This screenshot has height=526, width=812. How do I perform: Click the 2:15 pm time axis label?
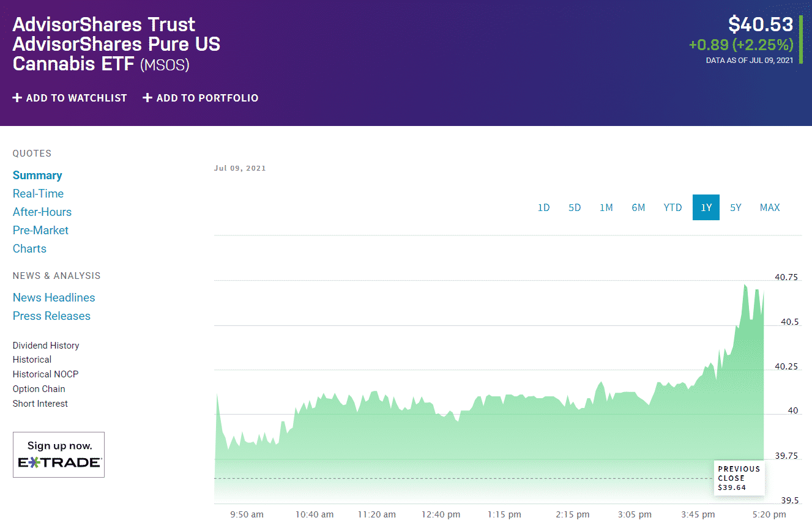[x=572, y=514]
